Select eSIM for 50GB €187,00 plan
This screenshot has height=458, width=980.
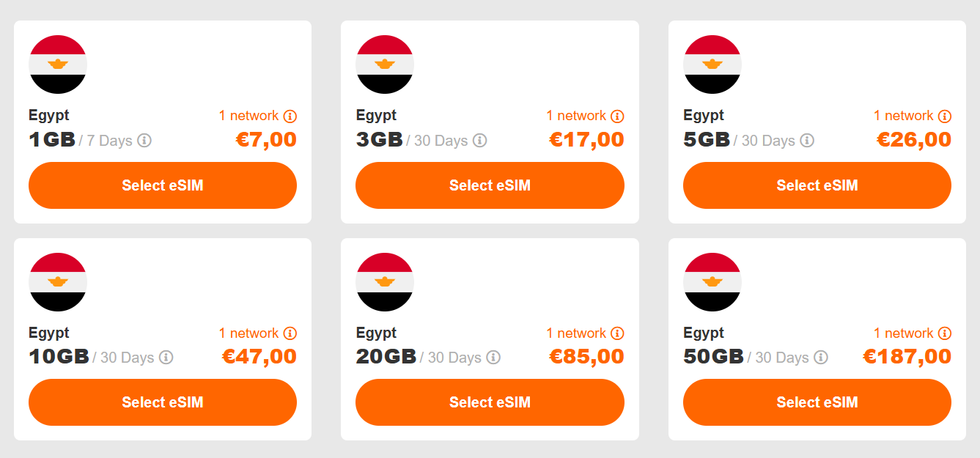[x=817, y=402]
